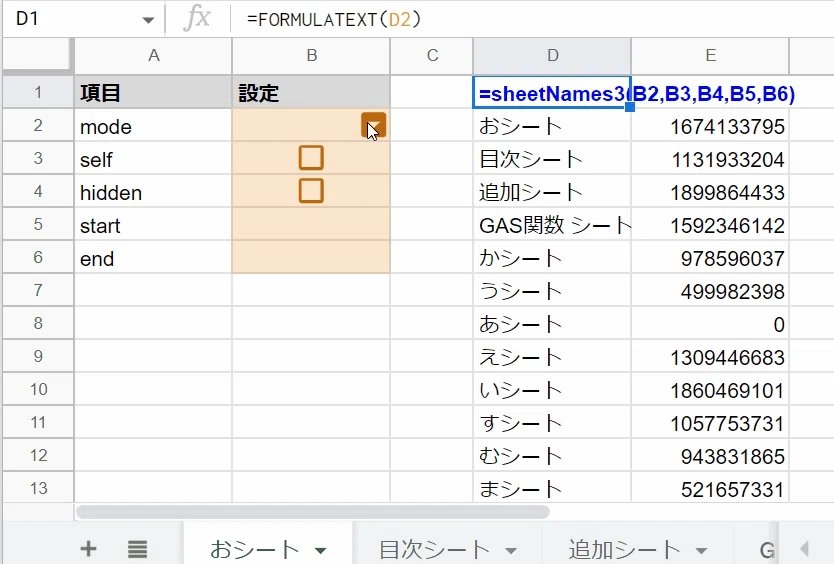This screenshot has width=834, height=564.
Task: Select the cell with value 499982398
Action: 710,290
